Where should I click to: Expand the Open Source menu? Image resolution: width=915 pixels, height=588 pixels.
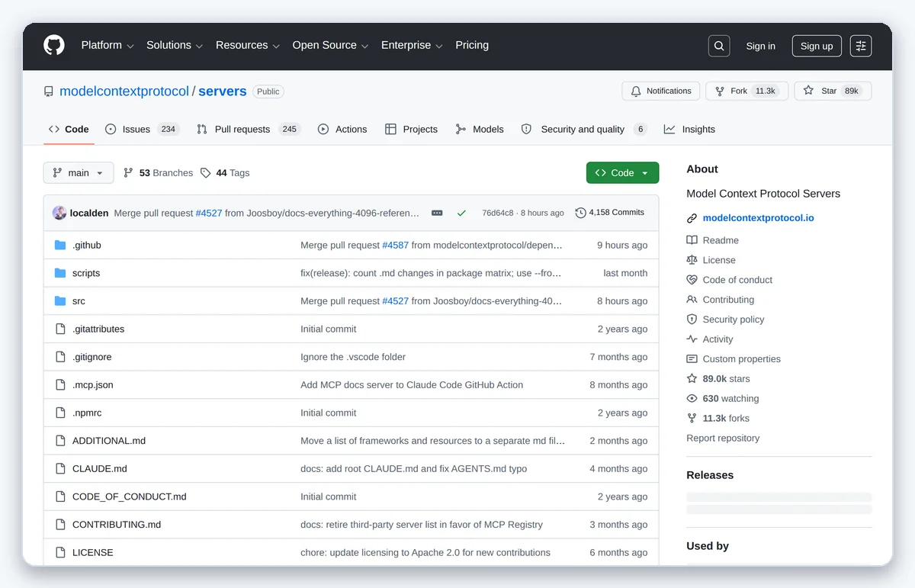[330, 45]
